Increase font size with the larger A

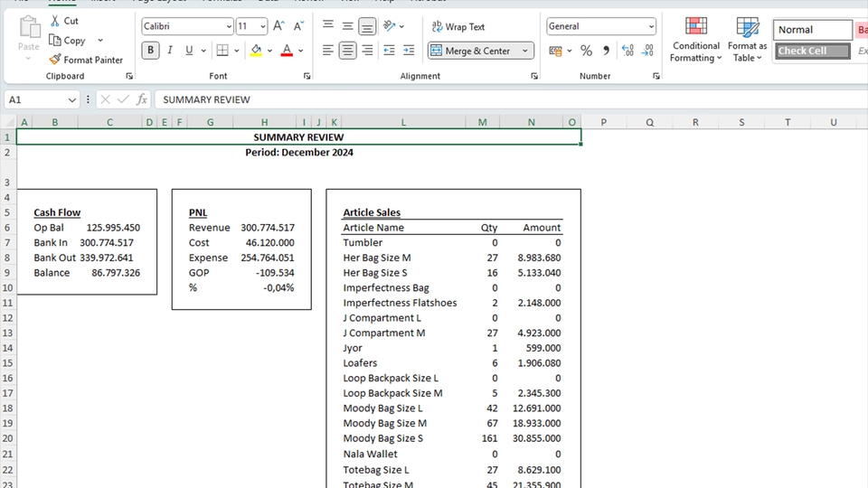(278, 26)
